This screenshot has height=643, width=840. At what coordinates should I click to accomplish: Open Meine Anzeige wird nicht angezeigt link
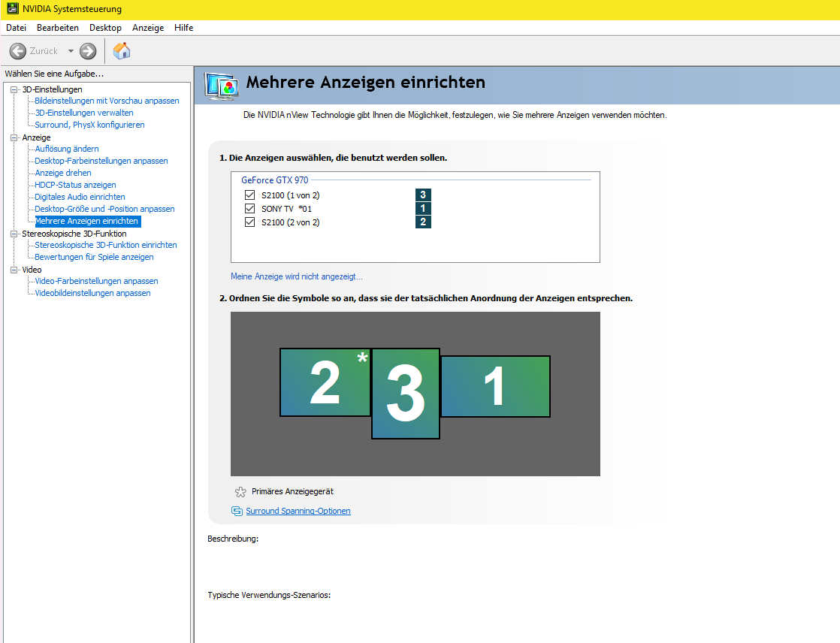coord(297,276)
